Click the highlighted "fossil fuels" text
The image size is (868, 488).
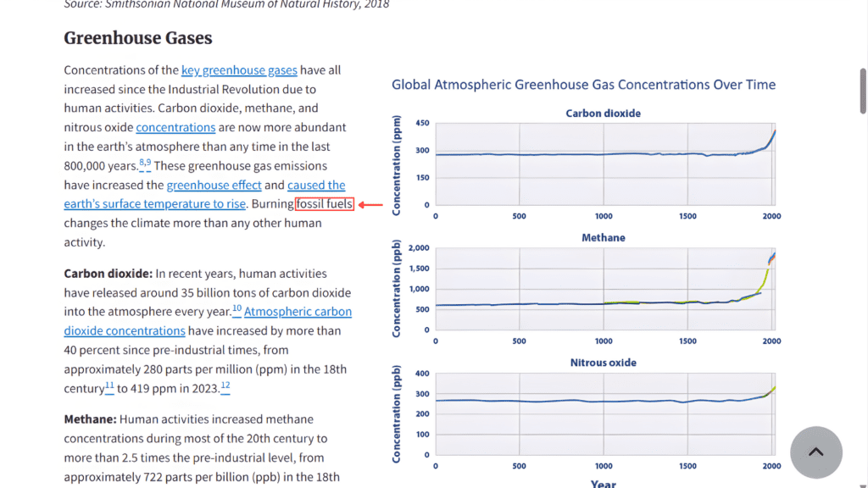click(325, 204)
